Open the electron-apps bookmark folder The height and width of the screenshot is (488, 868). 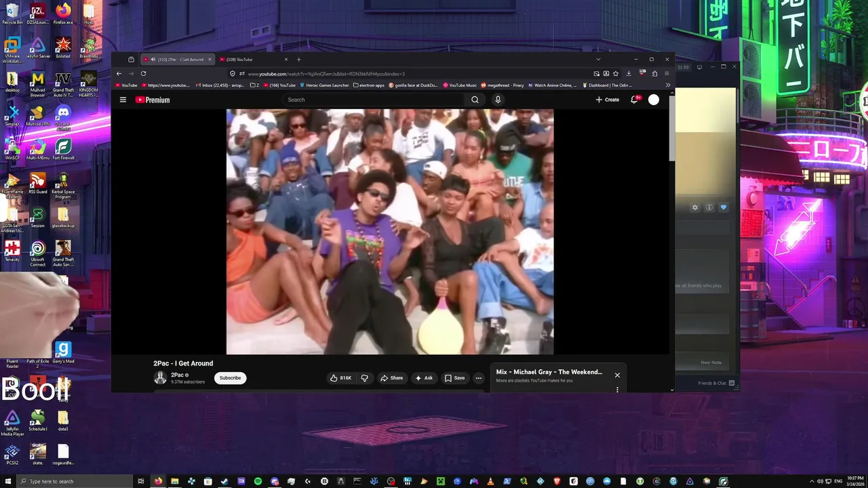pyautogui.click(x=369, y=85)
